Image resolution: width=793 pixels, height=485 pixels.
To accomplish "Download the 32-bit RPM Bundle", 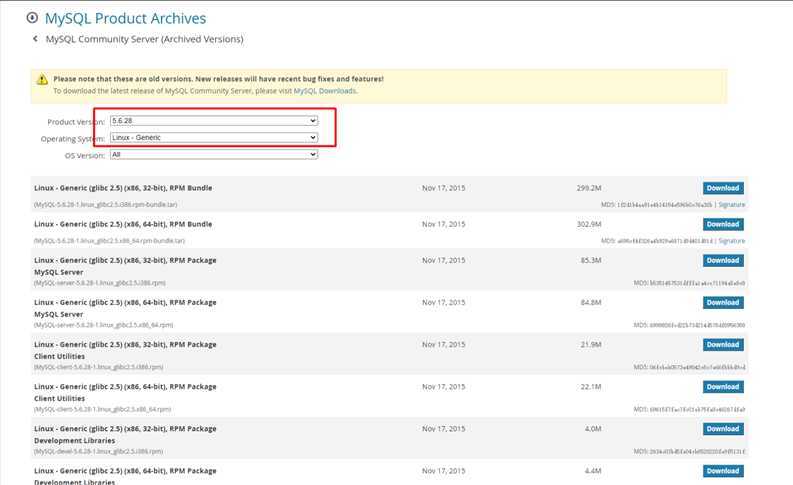I will tap(723, 188).
